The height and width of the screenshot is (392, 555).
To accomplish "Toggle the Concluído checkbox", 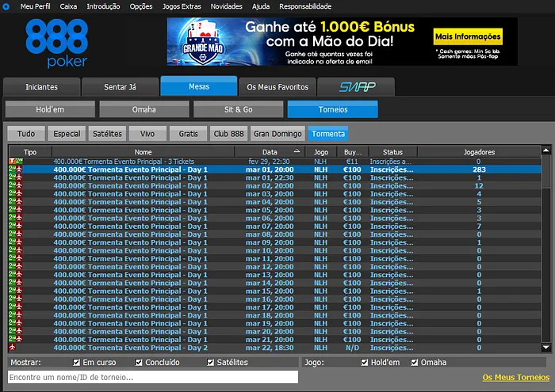I will 139,363.
